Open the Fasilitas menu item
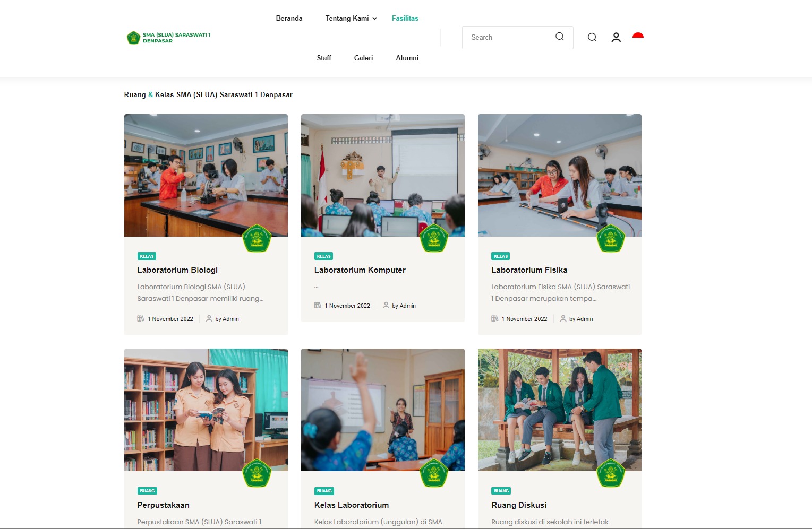Image resolution: width=812 pixels, height=529 pixels. coord(405,18)
